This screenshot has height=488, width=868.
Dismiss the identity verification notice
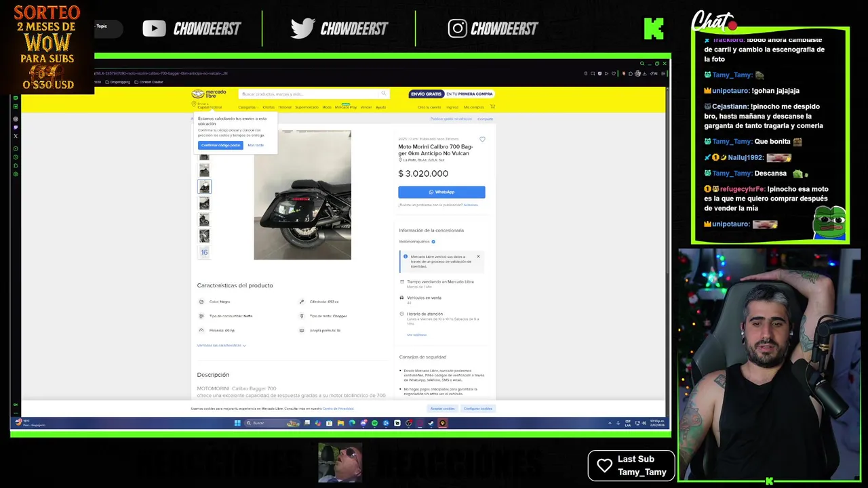pyautogui.click(x=478, y=256)
